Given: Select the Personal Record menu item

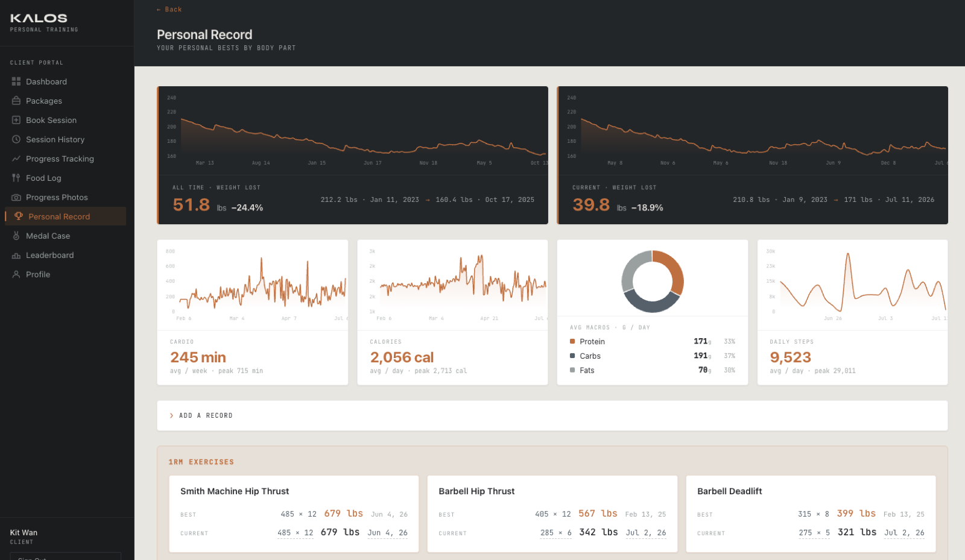Looking at the screenshot, I should [x=65, y=216].
